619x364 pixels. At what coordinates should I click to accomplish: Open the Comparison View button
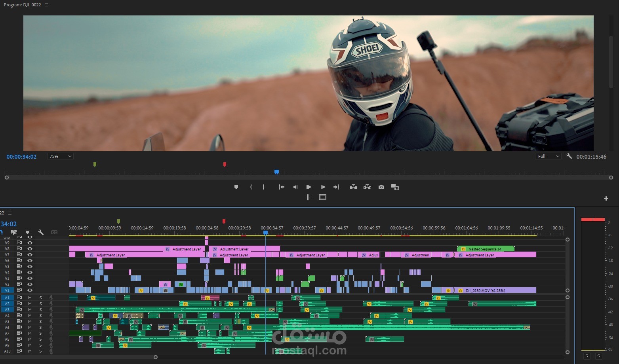pos(395,187)
